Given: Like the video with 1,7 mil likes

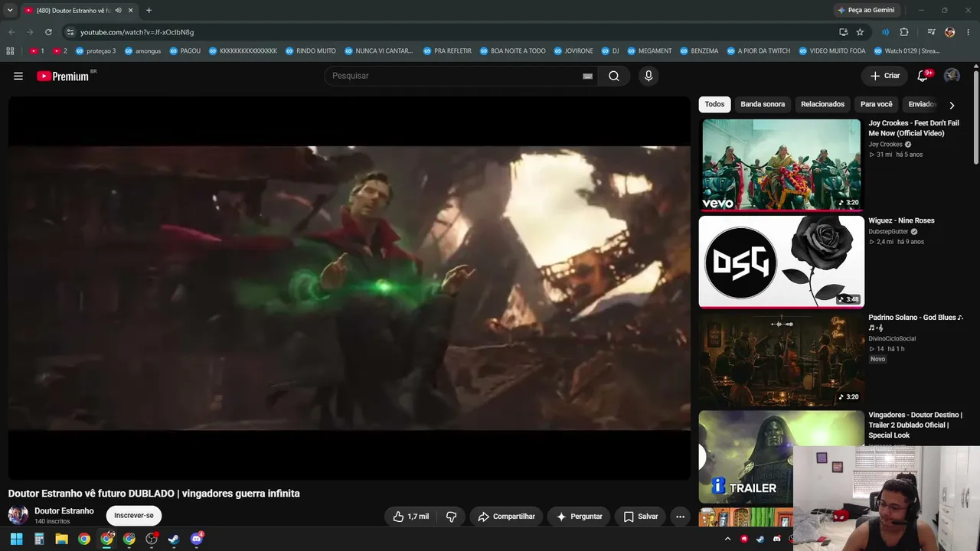Looking at the screenshot, I should point(410,517).
